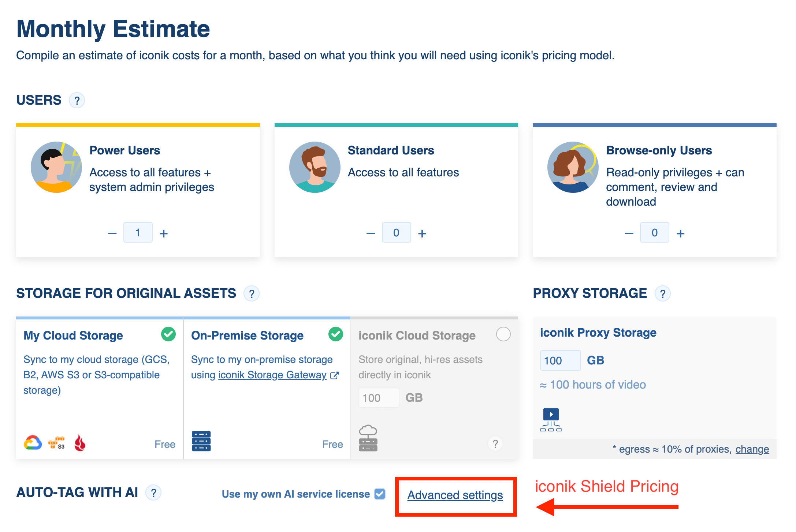Add a Standard User with plus button
This screenshot has width=796, height=532.
(x=422, y=233)
